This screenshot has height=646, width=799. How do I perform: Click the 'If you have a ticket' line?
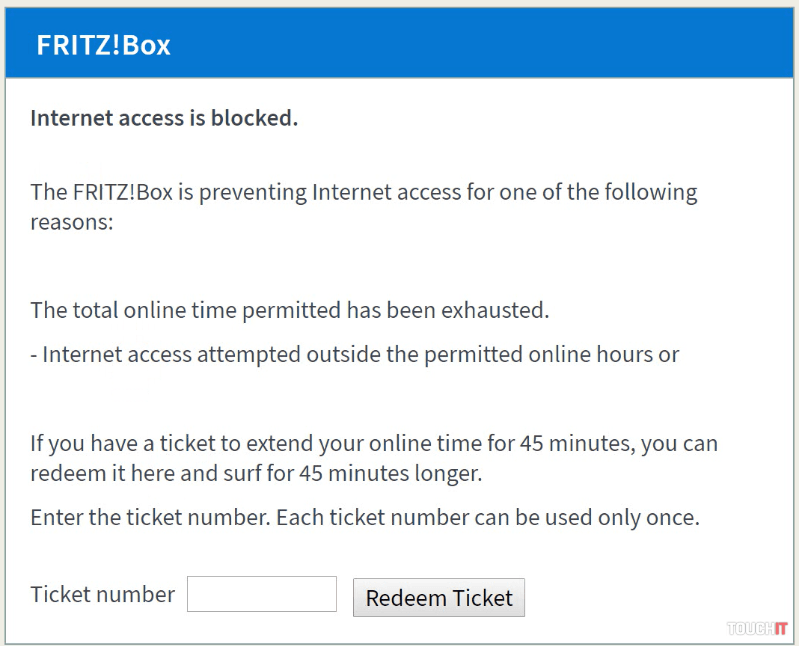[x=374, y=443]
